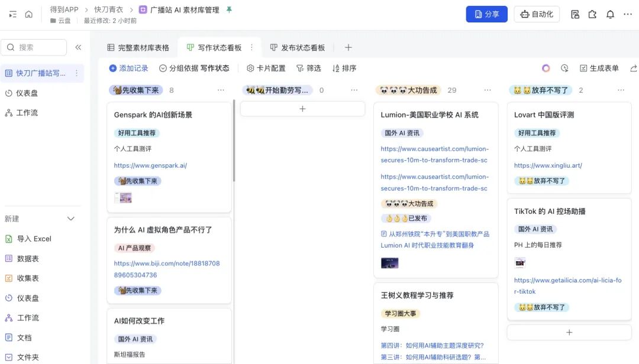
Task: Click the blue 分享 button
Action: (x=486, y=14)
